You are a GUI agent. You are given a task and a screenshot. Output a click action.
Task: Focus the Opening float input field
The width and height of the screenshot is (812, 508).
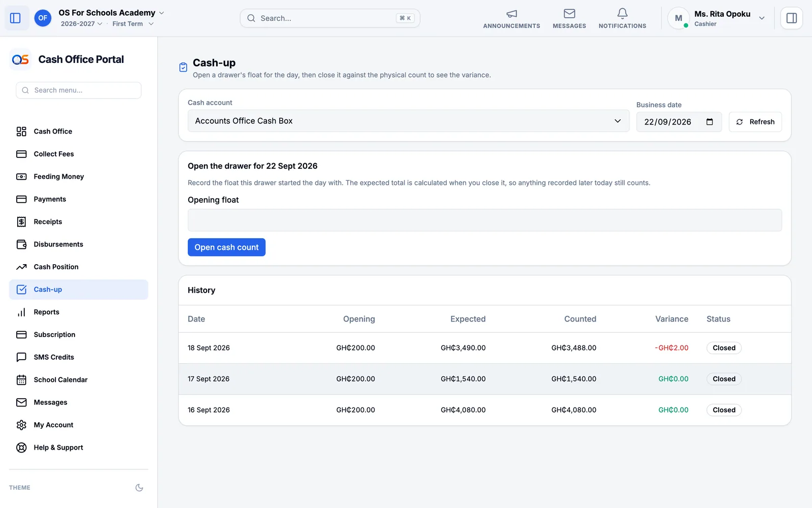click(485, 220)
